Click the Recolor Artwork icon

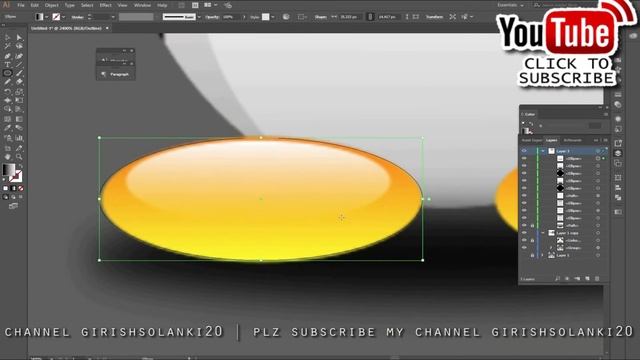point(286,17)
